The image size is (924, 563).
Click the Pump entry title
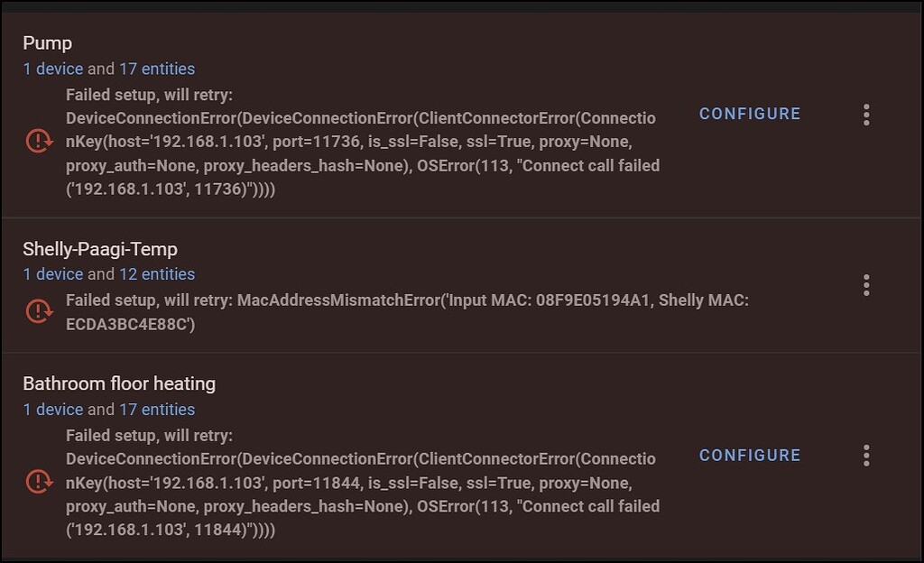click(47, 43)
